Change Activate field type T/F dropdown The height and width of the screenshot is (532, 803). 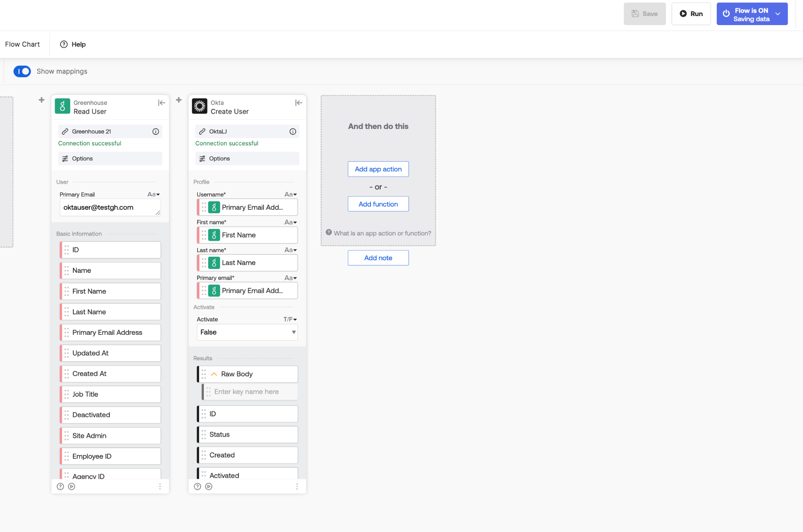tap(290, 320)
